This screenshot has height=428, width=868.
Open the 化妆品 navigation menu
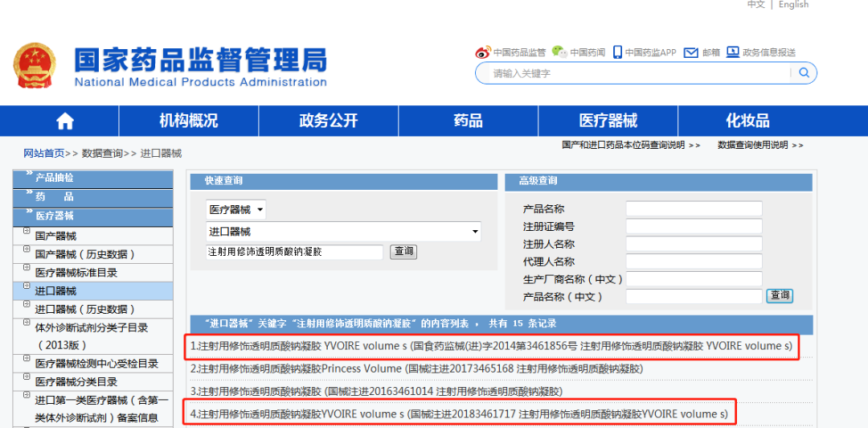tap(747, 121)
